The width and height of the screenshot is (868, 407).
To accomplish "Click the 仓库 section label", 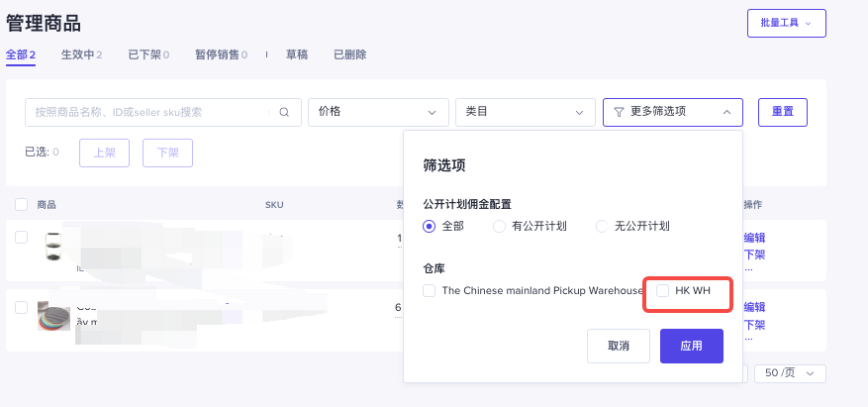I will click(x=434, y=268).
